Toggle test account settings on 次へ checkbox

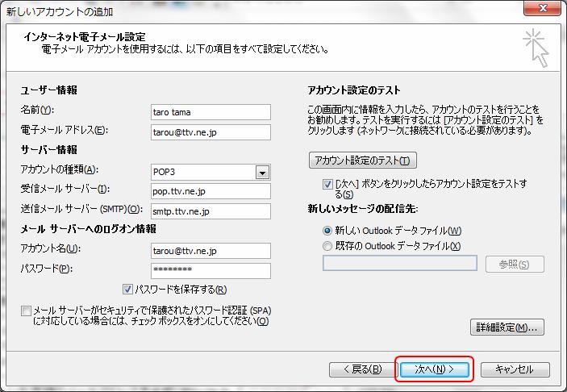[327, 185]
